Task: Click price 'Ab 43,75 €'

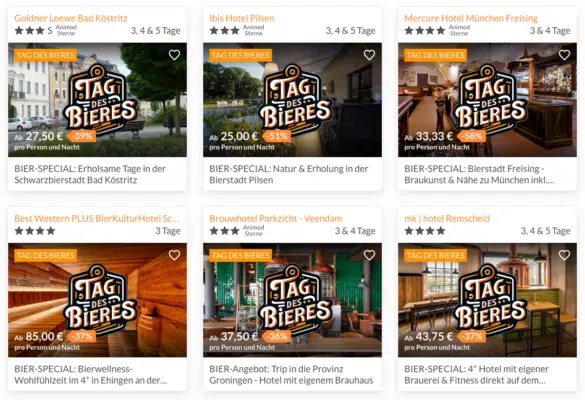Action: (429, 337)
